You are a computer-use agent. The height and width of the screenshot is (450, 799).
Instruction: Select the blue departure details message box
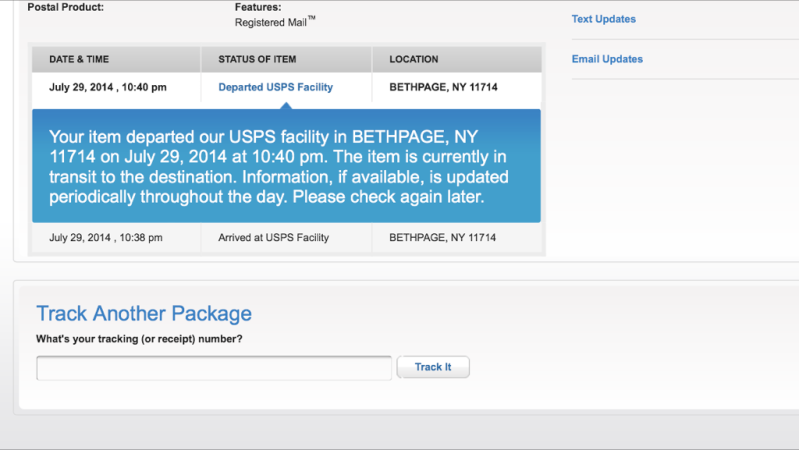click(286, 166)
